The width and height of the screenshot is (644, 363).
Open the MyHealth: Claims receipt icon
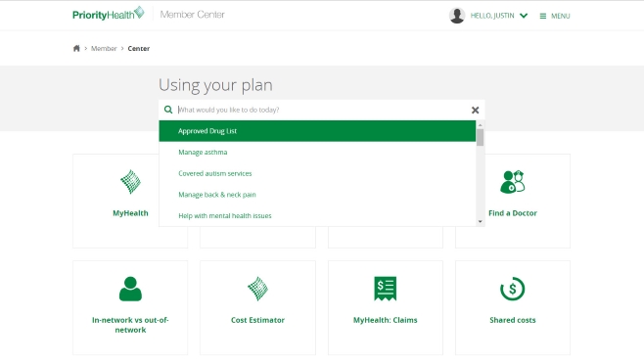tap(386, 289)
